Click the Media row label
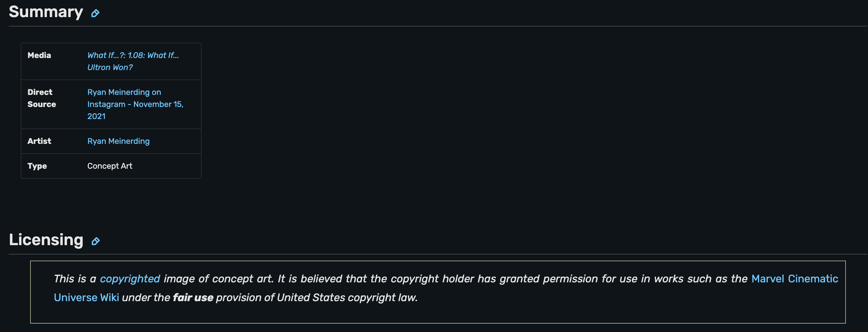868x332 pixels. coord(39,55)
